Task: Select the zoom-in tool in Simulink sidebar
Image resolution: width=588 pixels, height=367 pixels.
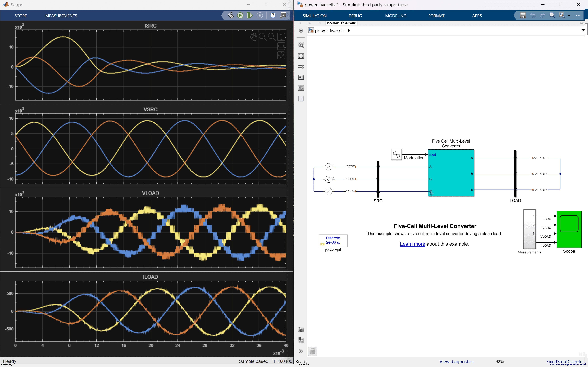Action: pyautogui.click(x=301, y=45)
